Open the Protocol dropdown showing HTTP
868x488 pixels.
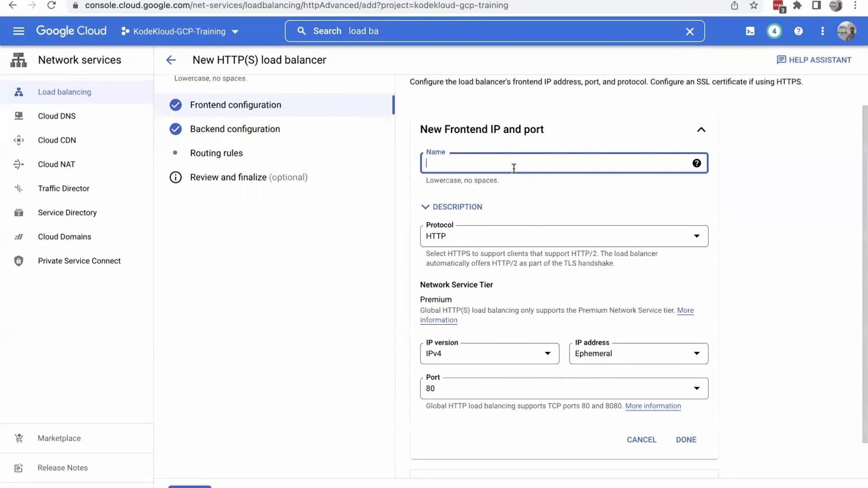[x=564, y=236]
